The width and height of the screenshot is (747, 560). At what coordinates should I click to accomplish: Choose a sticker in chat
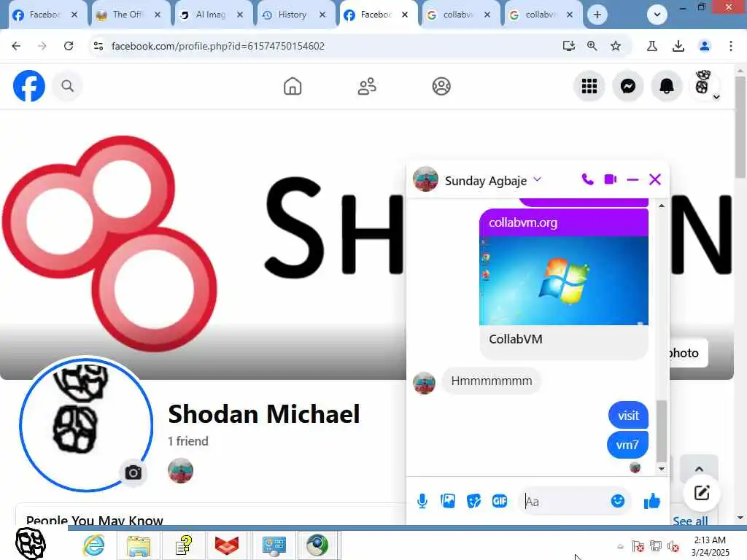[473, 501]
